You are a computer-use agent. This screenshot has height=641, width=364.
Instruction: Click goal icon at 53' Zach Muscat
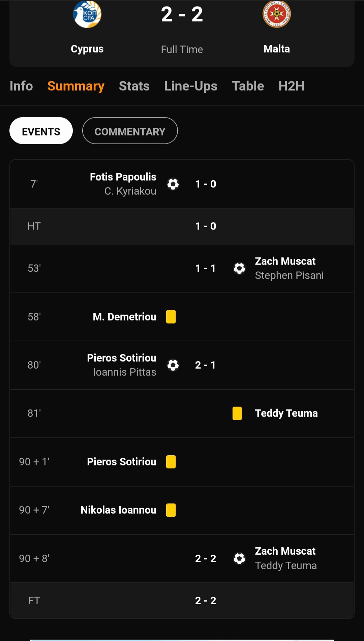point(239,268)
